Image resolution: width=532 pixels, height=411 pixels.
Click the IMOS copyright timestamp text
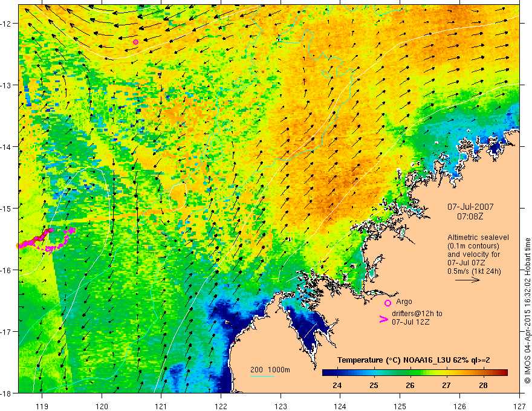point(528,311)
